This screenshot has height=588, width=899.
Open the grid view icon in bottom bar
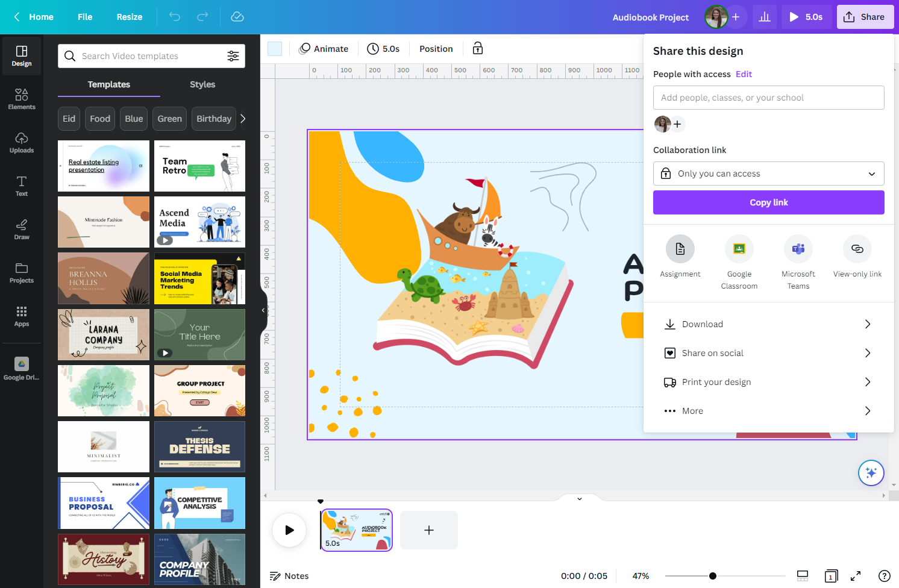(803, 576)
